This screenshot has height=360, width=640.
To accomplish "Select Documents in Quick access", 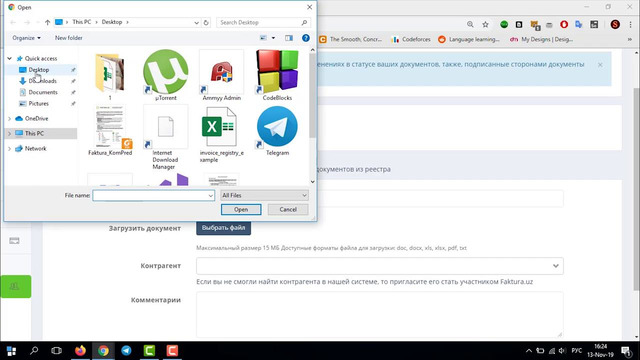I will (43, 93).
